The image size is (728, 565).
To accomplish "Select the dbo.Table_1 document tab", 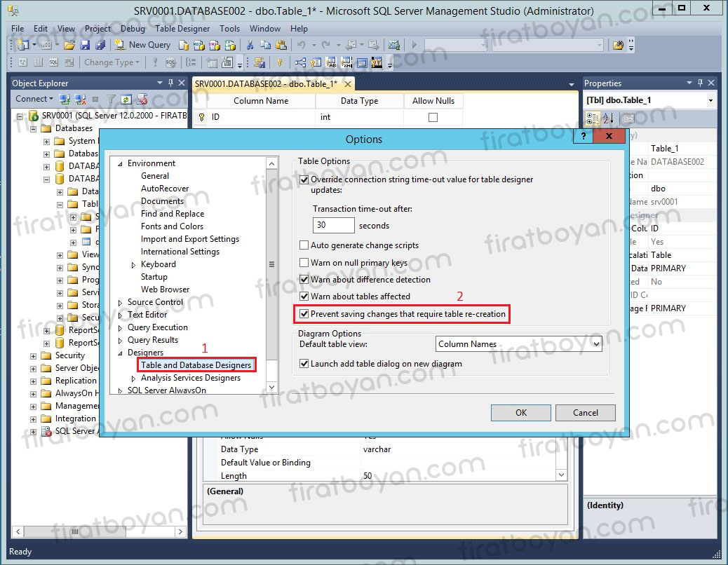I will tap(266, 83).
